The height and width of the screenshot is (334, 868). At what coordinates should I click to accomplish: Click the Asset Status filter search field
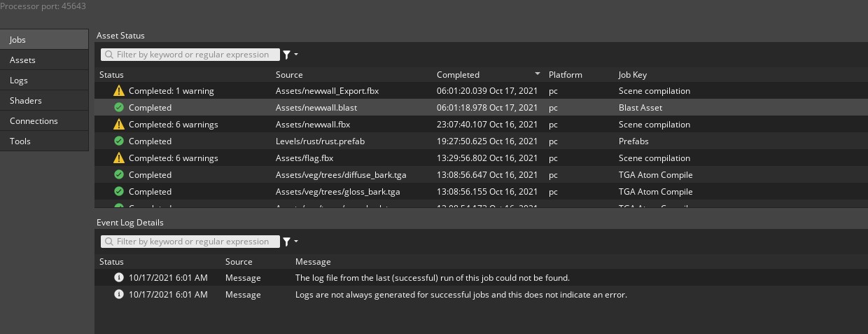click(x=190, y=55)
